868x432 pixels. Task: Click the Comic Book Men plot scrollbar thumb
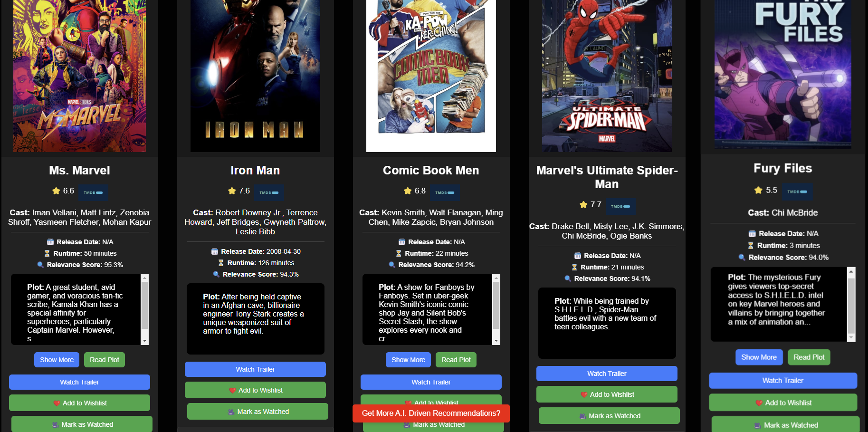(x=496, y=305)
